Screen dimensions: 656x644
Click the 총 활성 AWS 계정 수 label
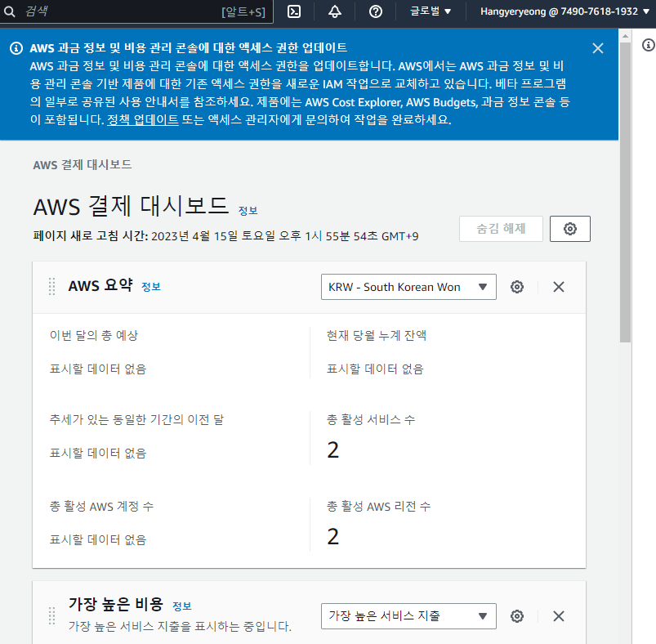pyautogui.click(x=101, y=507)
